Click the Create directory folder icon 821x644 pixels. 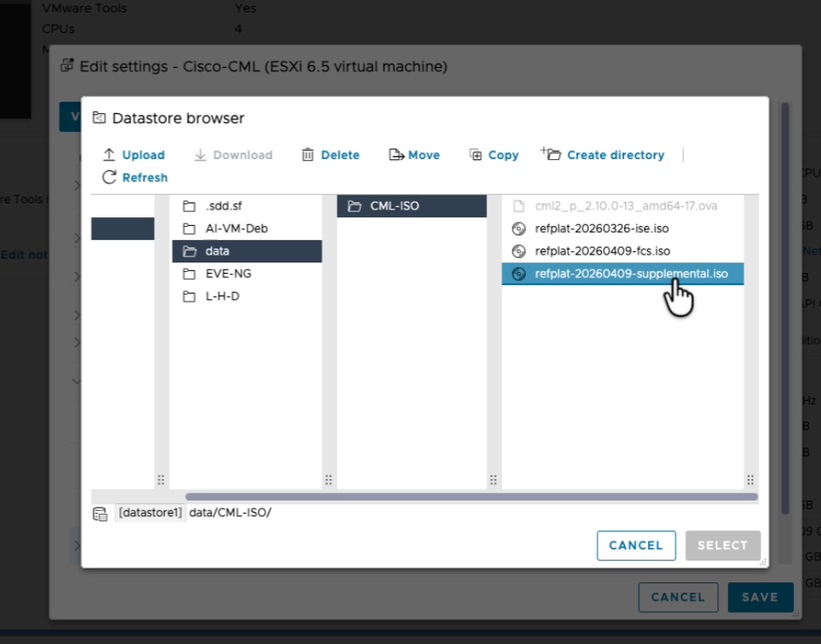click(x=551, y=154)
